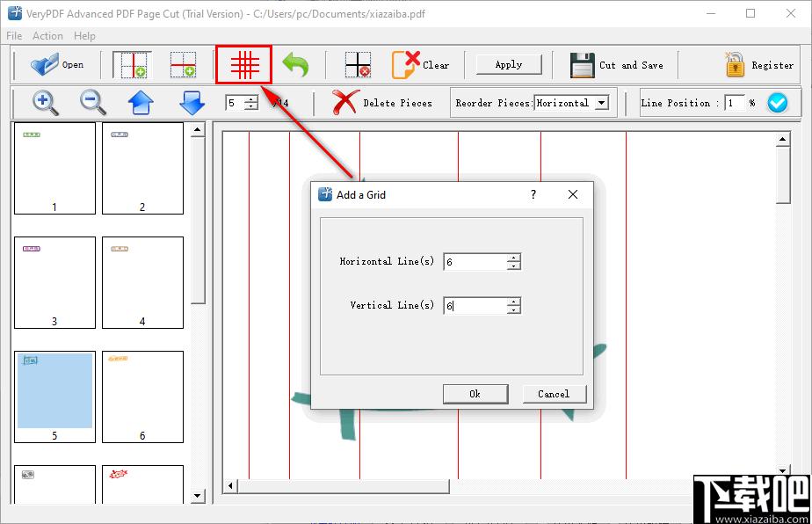Undo the last action with green arrow
Image resolution: width=812 pixels, height=524 pixels.
(x=295, y=65)
